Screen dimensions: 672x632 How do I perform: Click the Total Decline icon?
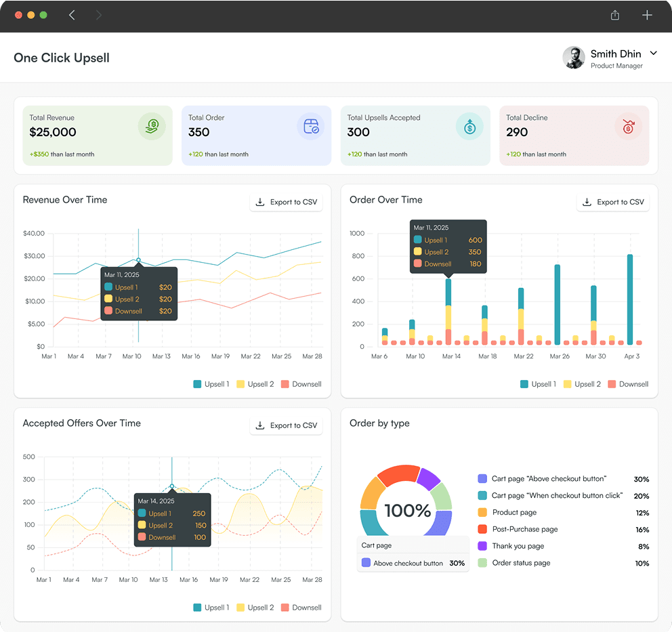629,127
